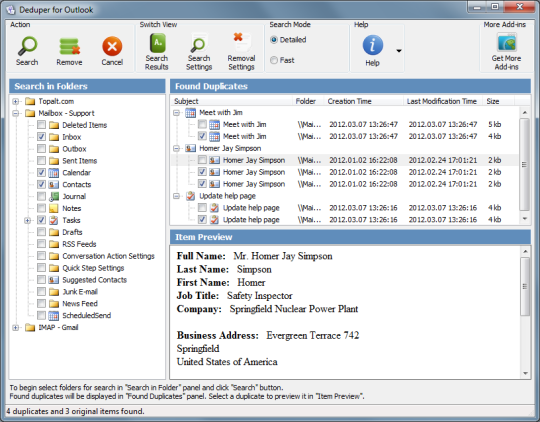Collapse the Homer Jay Simpson group
This screenshot has height=422, width=540.
tap(177, 148)
